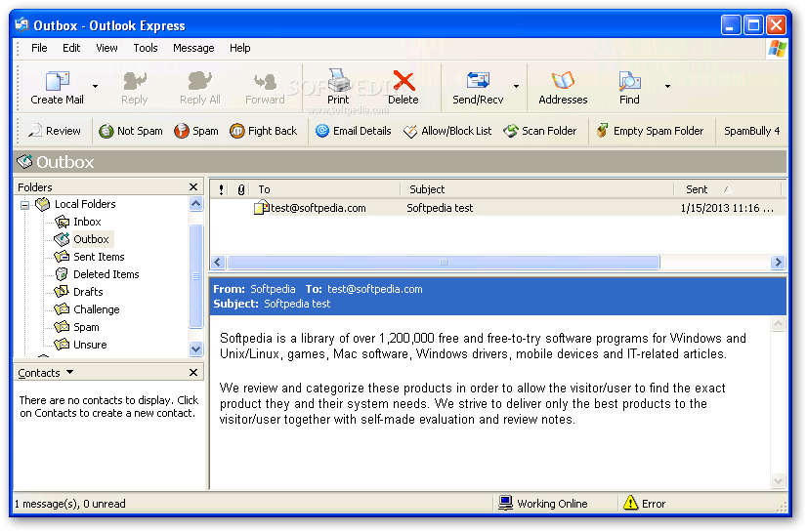Open the File menu

click(x=39, y=48)
